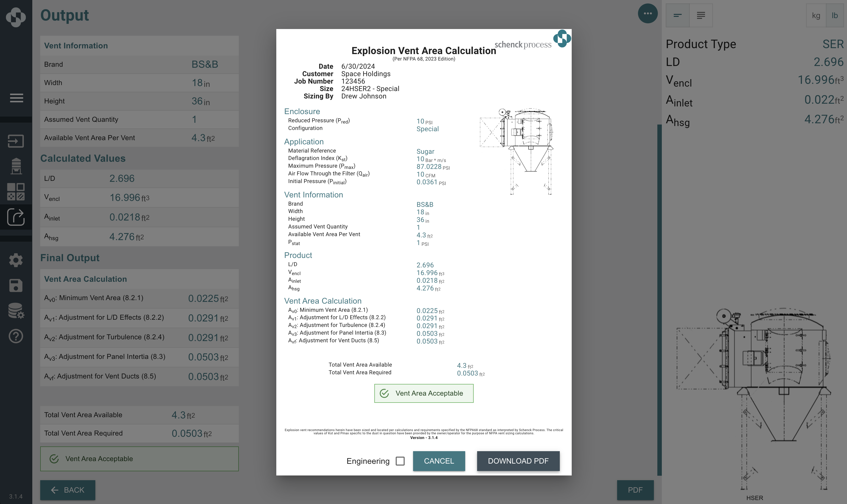Click 'Assumed Vent Quantity' row on Output page
The height and width of the screenshot is (504, 847).
[x=139, y=120]
